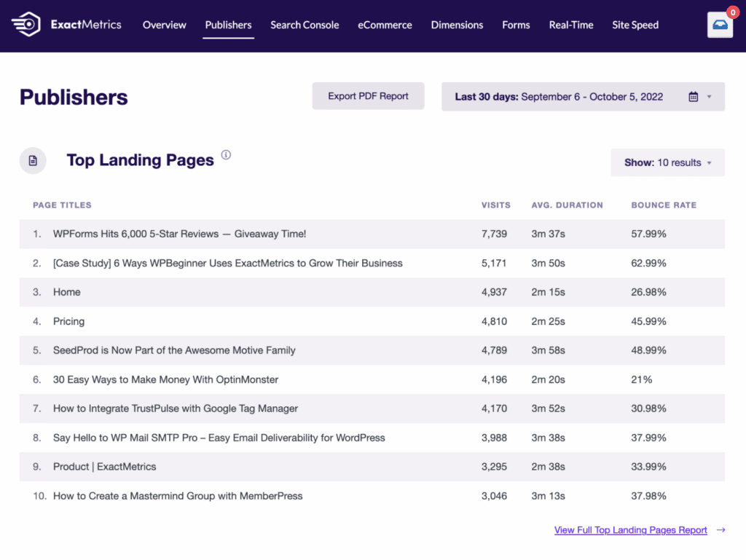Select 'Product | ExactMetrics' row title
Screen dimensions: 746x560
(104, 466)
